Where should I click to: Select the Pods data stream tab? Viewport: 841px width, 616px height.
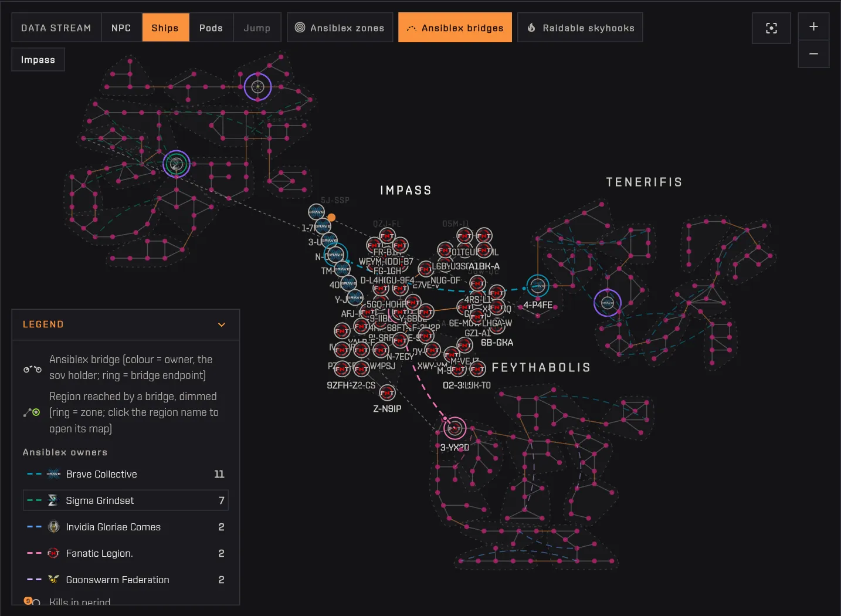(211, 28)
